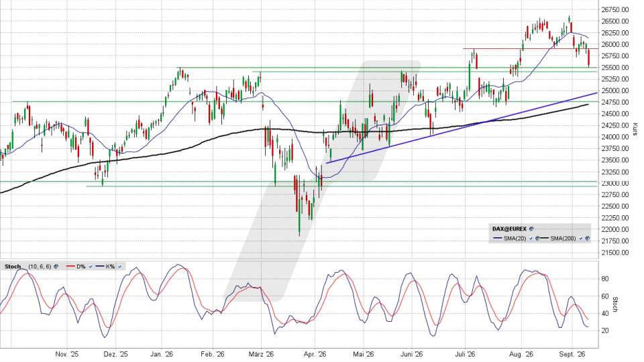Click the black SMA(200) legend line swatch
This screenshot has width=644, height=362.
tap(545, 238)
